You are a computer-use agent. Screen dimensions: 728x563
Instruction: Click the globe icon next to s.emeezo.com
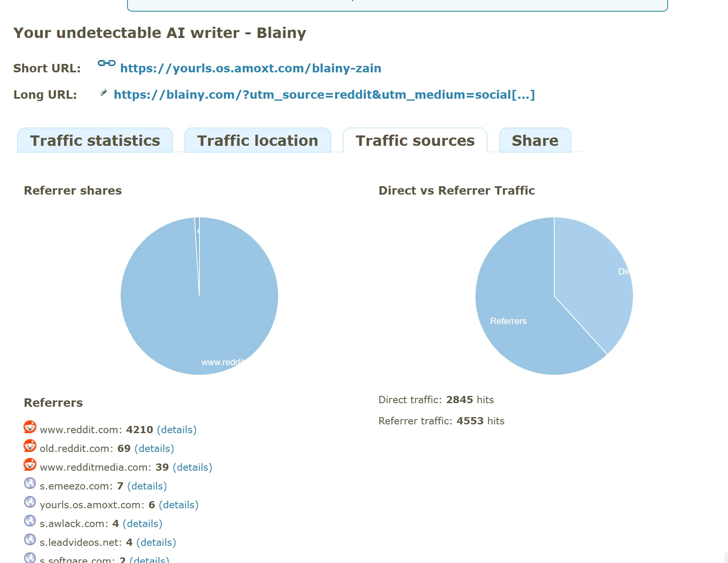[x=30, y=483]
